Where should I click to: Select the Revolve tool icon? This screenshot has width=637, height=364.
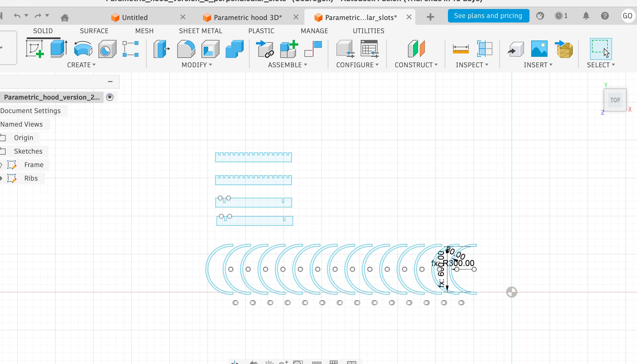pyautogui.click(x=83, y=49)
